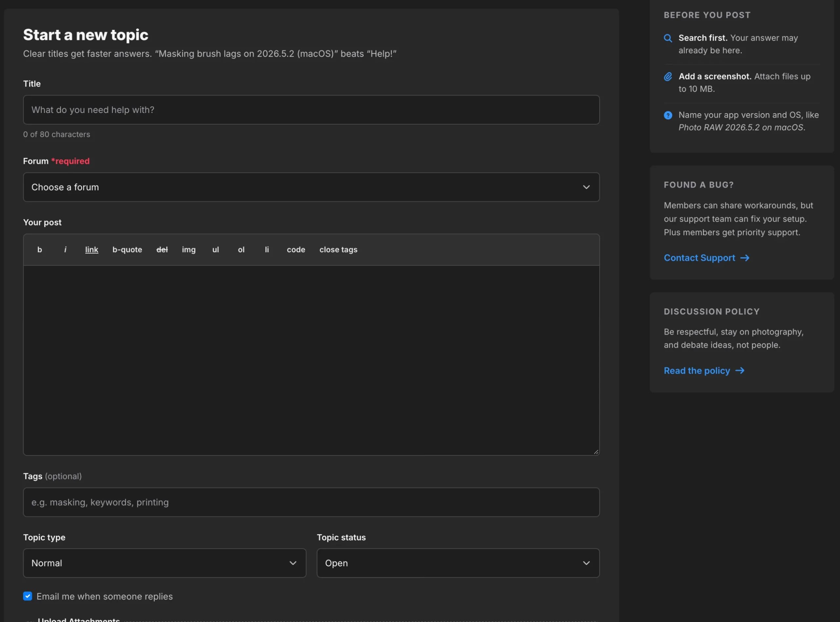
Task: Click the chevron in the Topic type selector
Action: [293, 563]
